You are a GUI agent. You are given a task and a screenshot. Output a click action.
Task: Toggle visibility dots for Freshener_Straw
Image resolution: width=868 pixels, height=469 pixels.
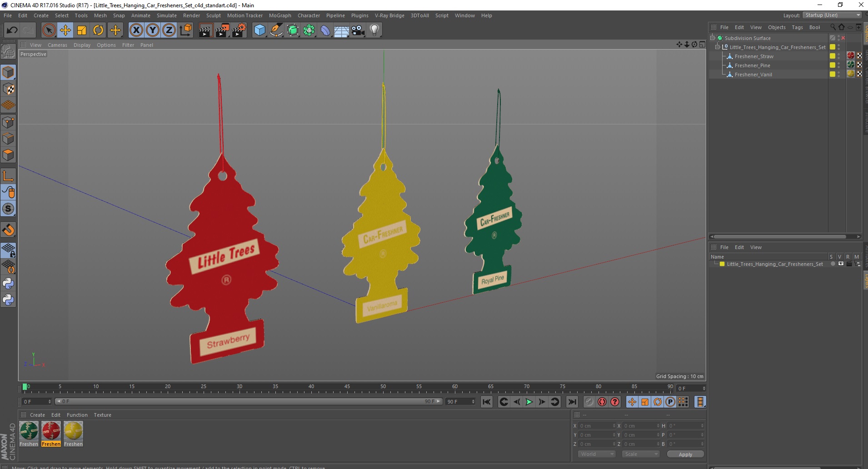pos(839,56)
